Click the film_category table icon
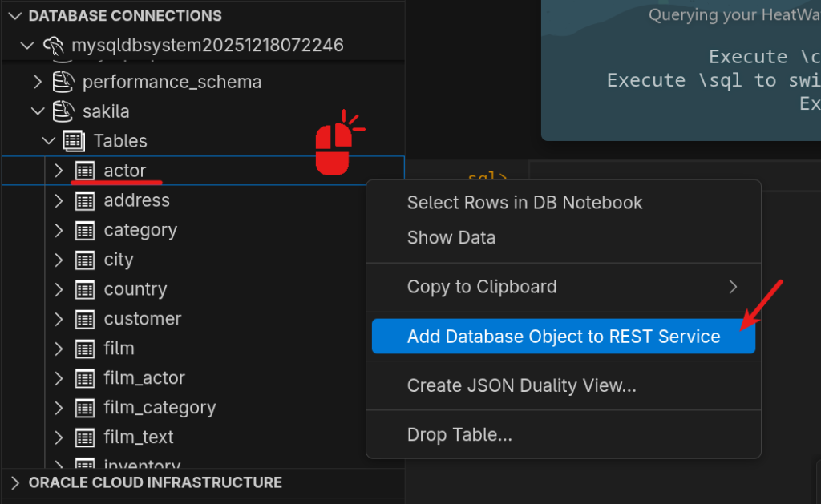This screenshot has height=504, width=821. point(85,408)
